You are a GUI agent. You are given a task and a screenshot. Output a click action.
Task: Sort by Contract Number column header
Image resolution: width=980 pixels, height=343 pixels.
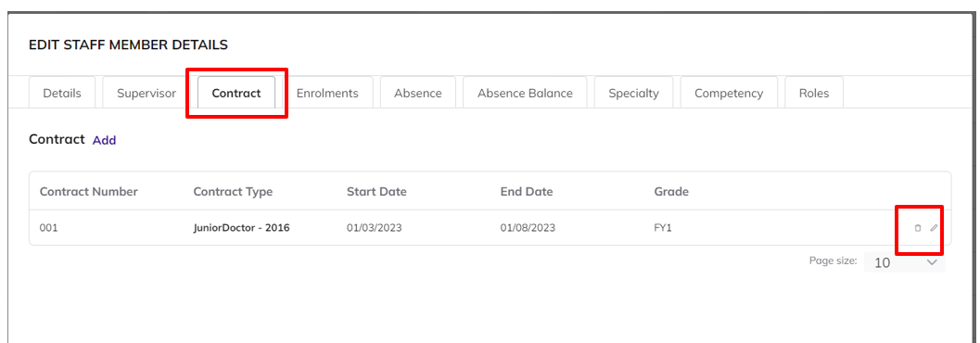tap(89, 192)
